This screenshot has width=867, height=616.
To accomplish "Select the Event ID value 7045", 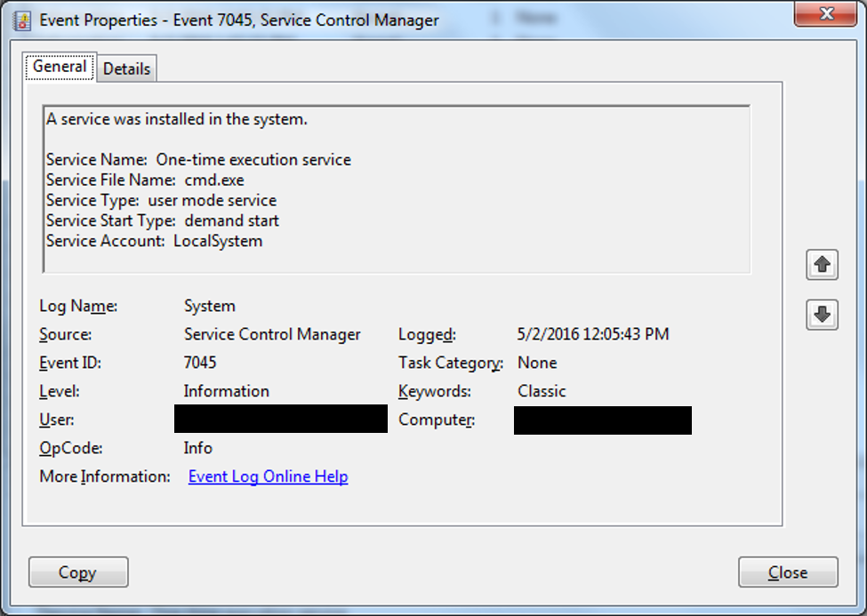I will click(x=200, y=363).
